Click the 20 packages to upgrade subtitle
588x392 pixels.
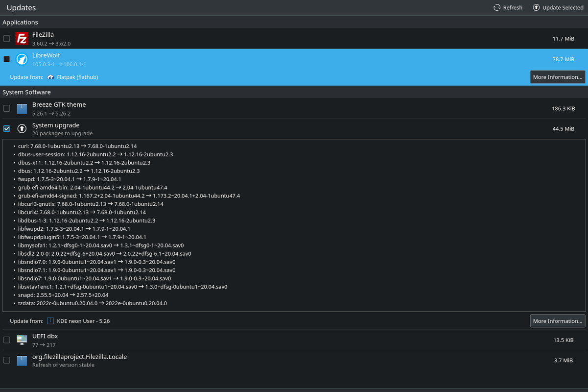pyautogui.click(x=62, y=133)
